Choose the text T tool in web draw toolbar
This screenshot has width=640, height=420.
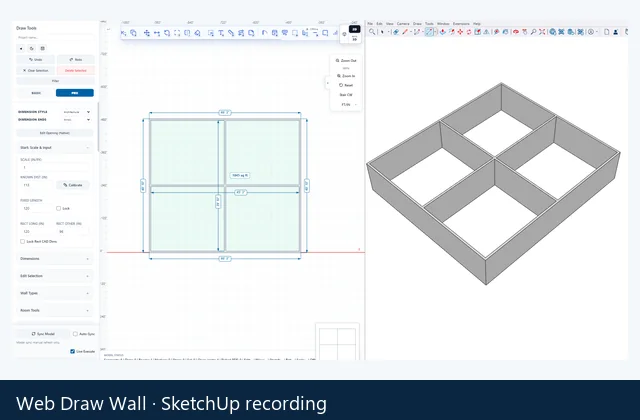[x=221, y=33]
